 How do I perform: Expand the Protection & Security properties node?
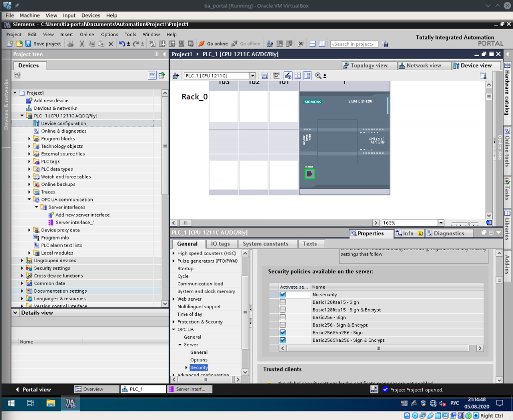pos(174,322)
